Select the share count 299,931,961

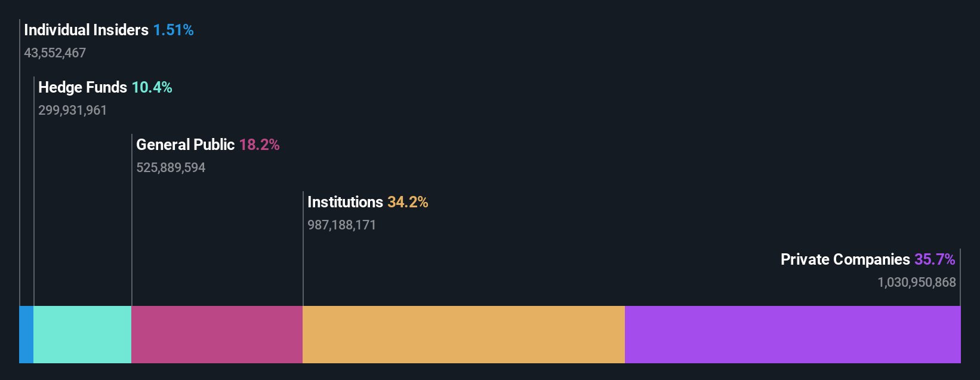[x=72, y=111]
